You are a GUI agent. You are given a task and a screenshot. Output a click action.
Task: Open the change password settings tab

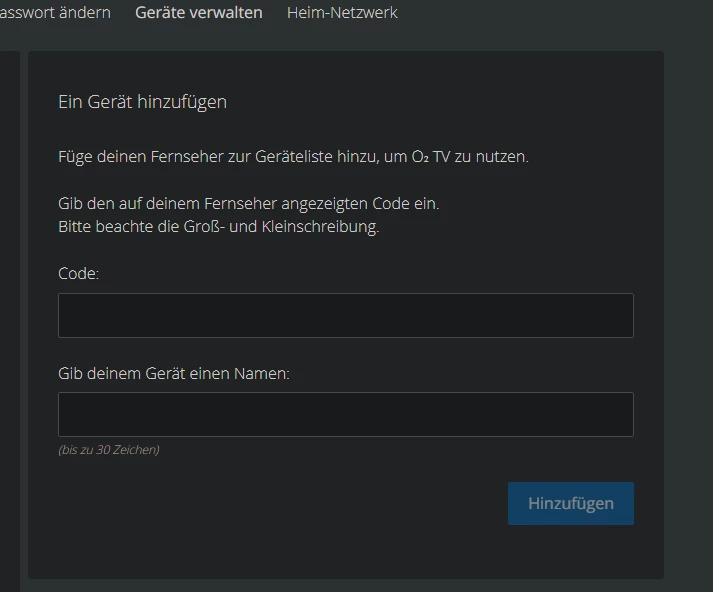click(55, 13)
